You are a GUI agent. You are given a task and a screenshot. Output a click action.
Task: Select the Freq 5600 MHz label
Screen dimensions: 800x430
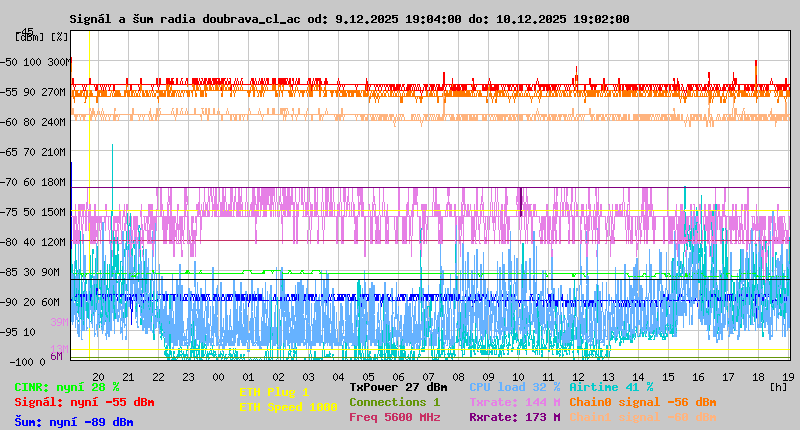coord(394,417)
